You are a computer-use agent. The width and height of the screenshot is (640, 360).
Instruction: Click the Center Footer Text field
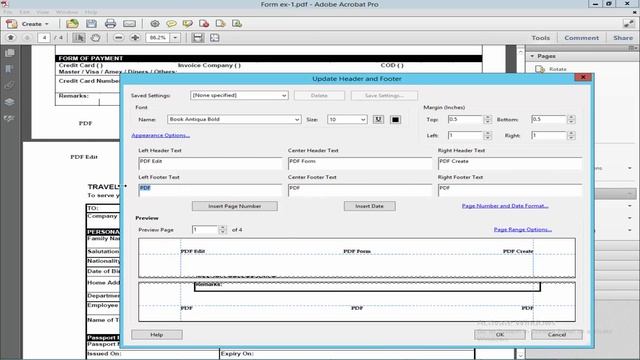360,190
